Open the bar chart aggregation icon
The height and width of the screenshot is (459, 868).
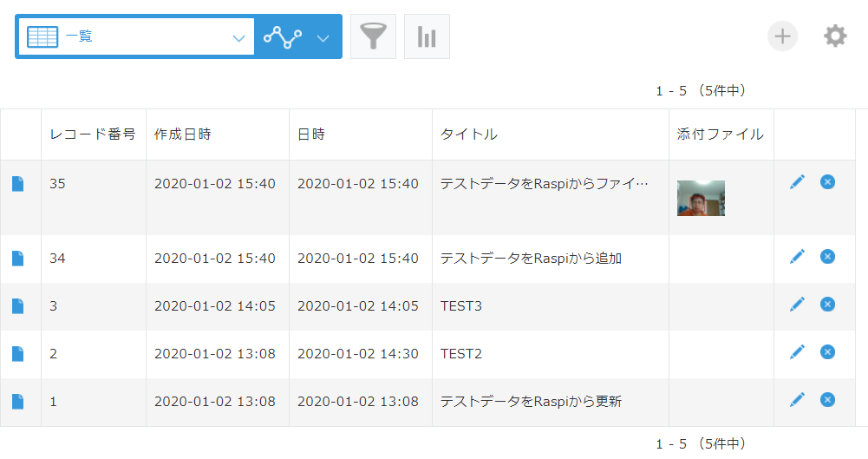click(427, 36)
